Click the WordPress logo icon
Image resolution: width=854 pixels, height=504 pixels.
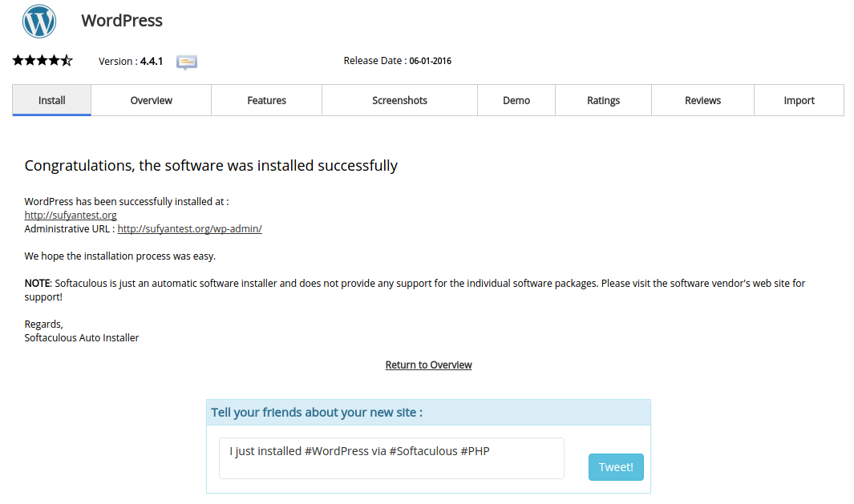pyautogui.click(x=38, y=22)
